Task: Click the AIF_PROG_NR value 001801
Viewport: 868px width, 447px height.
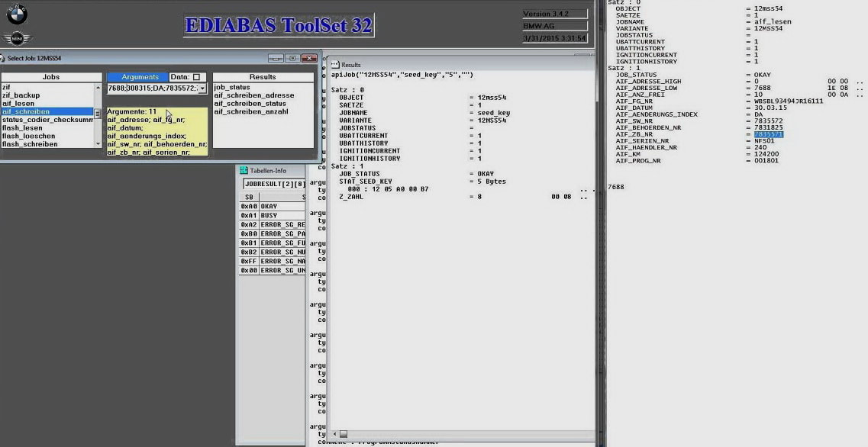Action: tap(766, 161)
